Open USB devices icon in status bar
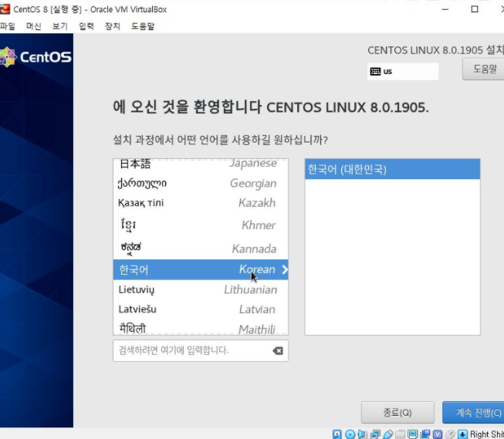Viewport: 504px width, 439px height. pos(388,434)
